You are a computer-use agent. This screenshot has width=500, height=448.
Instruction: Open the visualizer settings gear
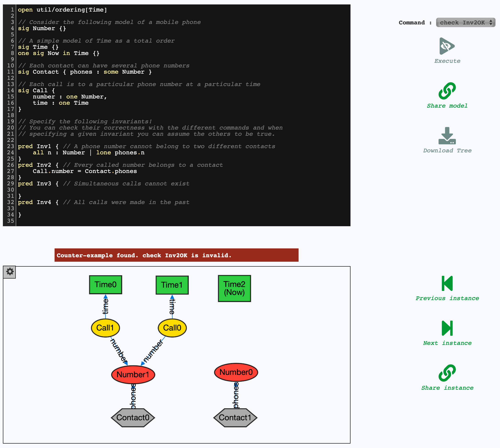point(10,272)
